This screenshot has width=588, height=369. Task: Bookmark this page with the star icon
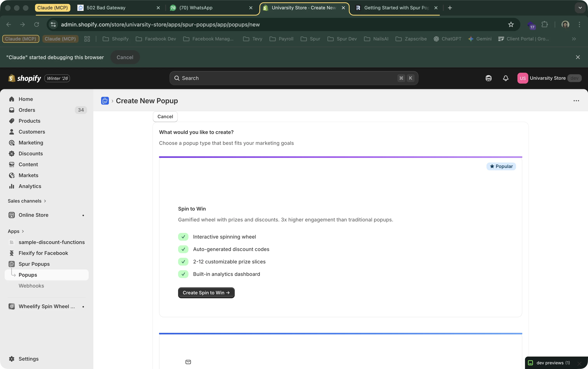(x=511, y=24)
